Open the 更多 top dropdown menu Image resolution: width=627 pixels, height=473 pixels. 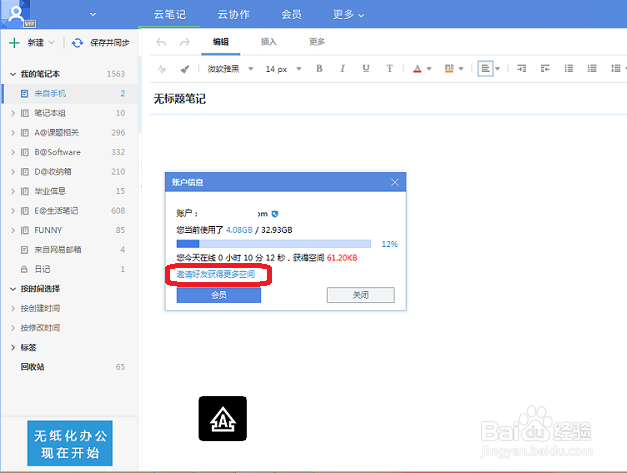coord(348,15)
